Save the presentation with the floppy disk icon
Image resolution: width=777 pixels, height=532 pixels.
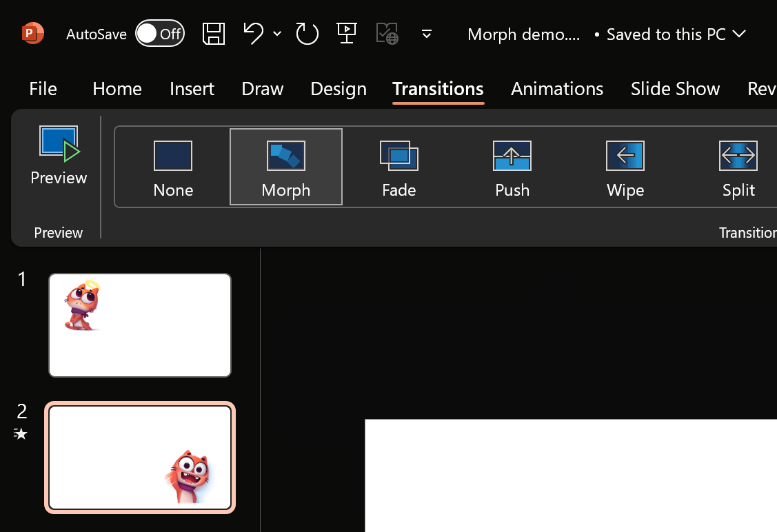(214, 34)
